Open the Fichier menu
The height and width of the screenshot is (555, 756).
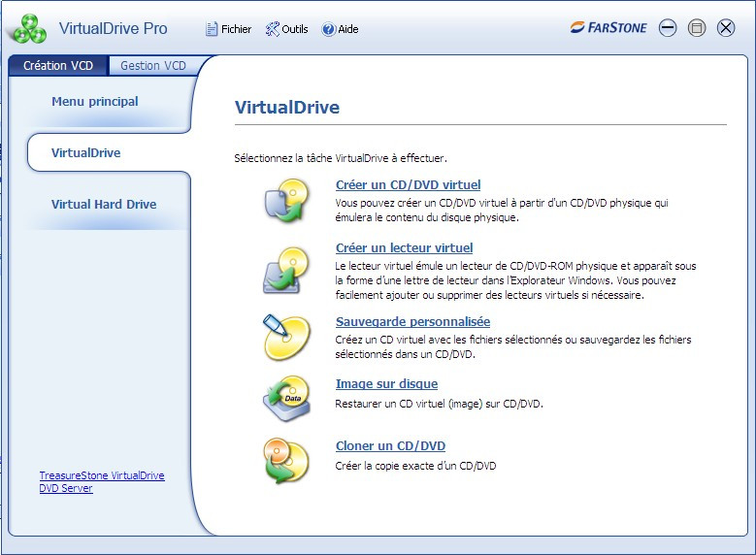pyautogui.click(x=228, y=29)
